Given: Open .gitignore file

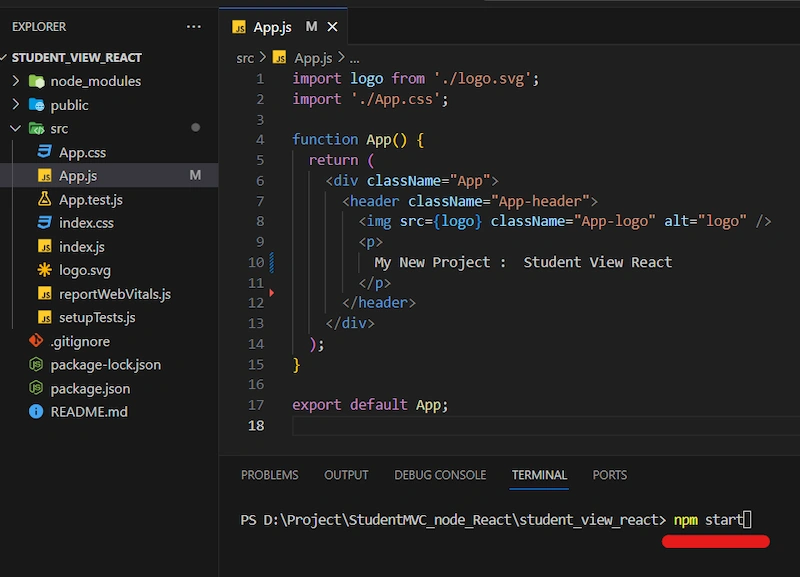Looking at the screenshot, I should pyautogui.click(x=80, y=341).
